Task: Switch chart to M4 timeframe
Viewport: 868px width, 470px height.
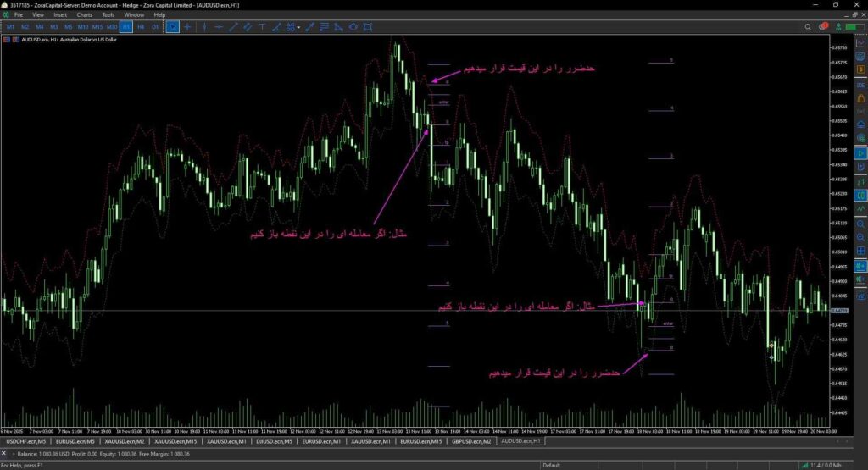Action: tap(39, 26)
